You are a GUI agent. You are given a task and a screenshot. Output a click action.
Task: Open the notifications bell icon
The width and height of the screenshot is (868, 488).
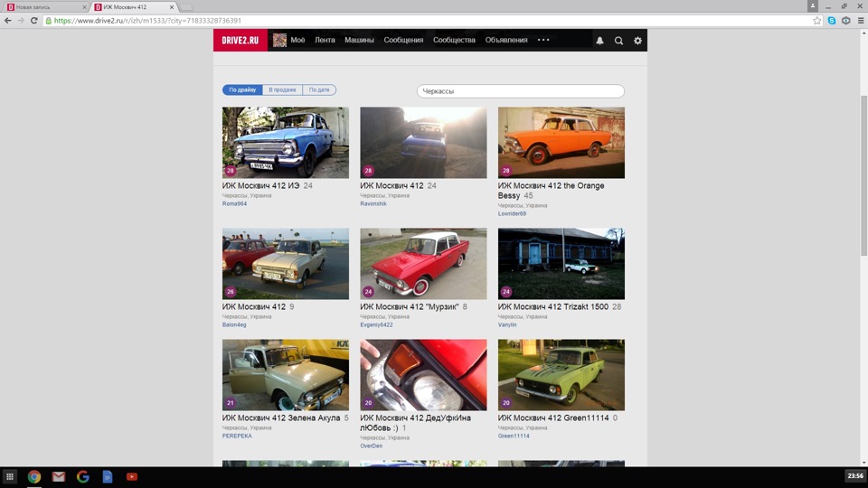599,41
